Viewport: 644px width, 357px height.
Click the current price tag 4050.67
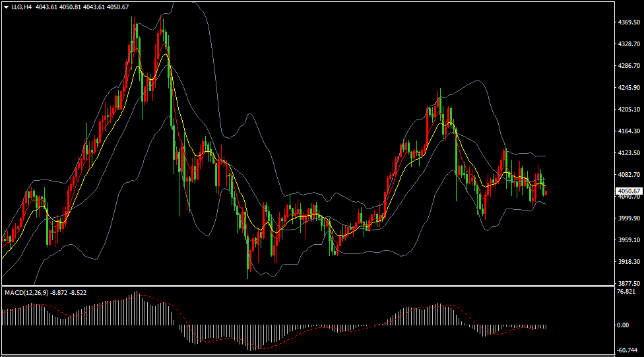(x=628, y=191)
